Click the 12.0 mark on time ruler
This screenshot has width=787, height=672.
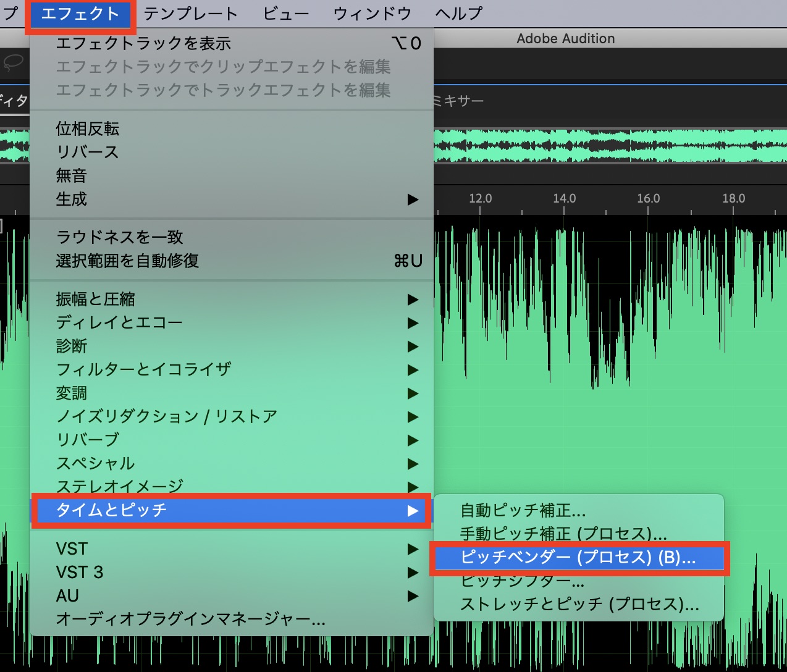tap(480, 199)
